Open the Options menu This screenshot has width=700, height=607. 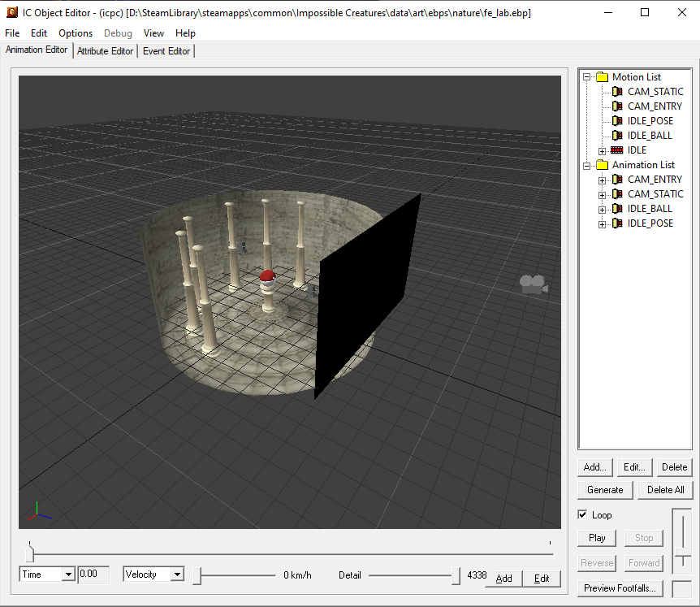click(76, 33)
